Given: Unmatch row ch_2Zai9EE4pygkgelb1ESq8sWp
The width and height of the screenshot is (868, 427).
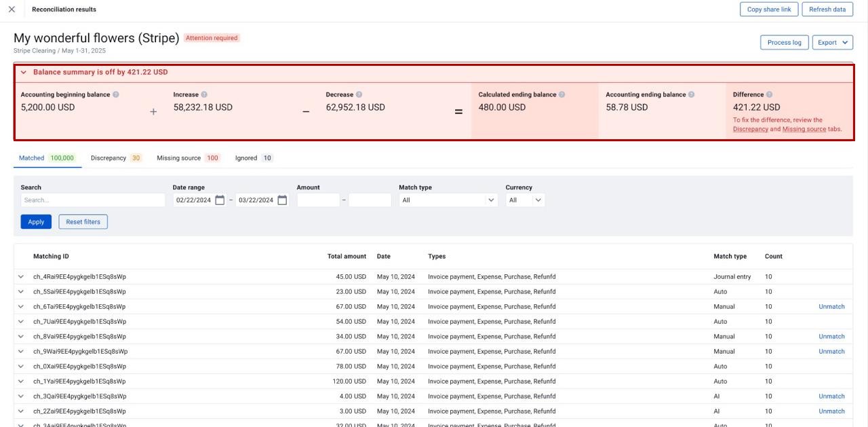Looking at the screenshot, I should [831, 411].
